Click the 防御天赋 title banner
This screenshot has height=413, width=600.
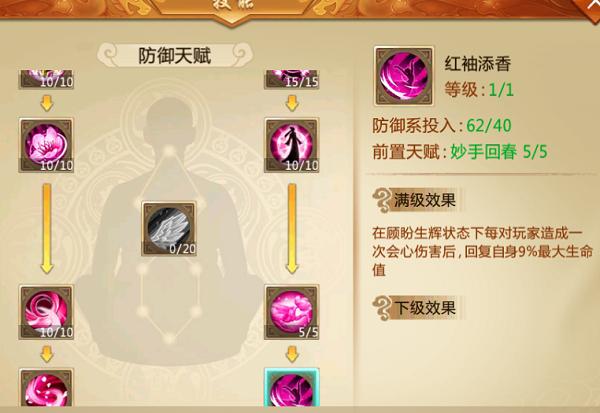(175, 56)
